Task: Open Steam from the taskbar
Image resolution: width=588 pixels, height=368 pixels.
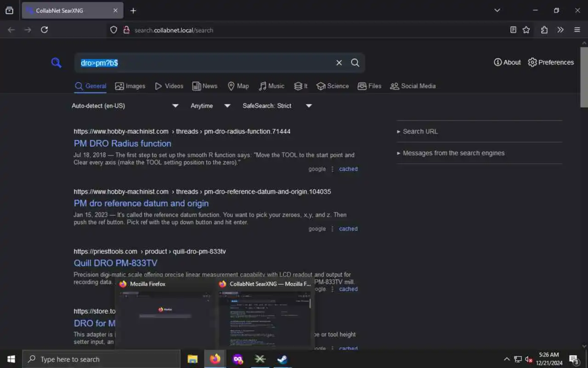Action: [x=283, y=359]
